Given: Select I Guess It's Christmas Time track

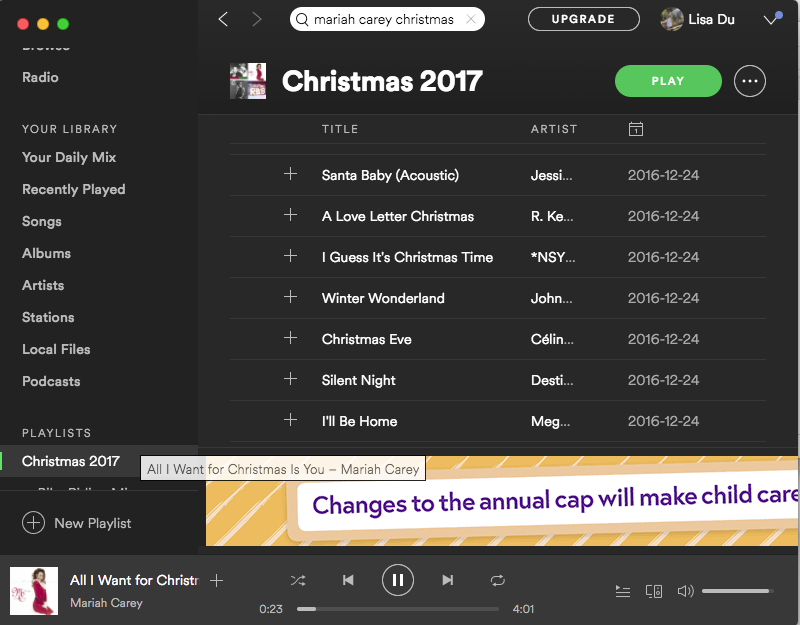Looking at the screenshot, I should 407,257.
